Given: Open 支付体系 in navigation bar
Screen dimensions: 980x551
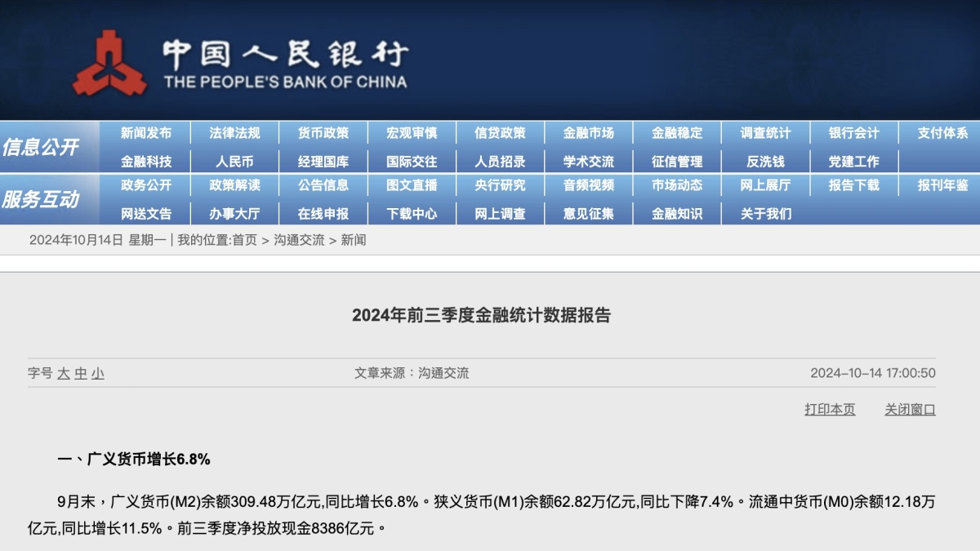Looking at the screenshot, I should pyautogui.click(x=942, y=133).
